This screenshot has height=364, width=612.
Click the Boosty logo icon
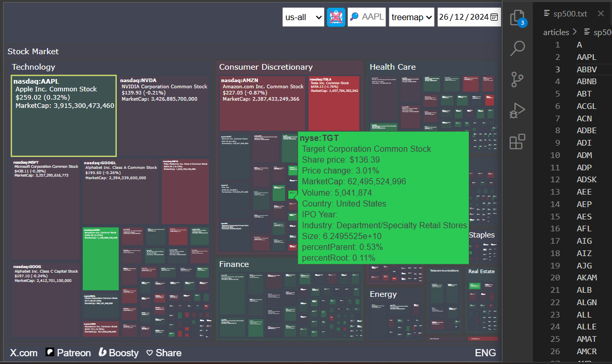[x=102, y=352]
